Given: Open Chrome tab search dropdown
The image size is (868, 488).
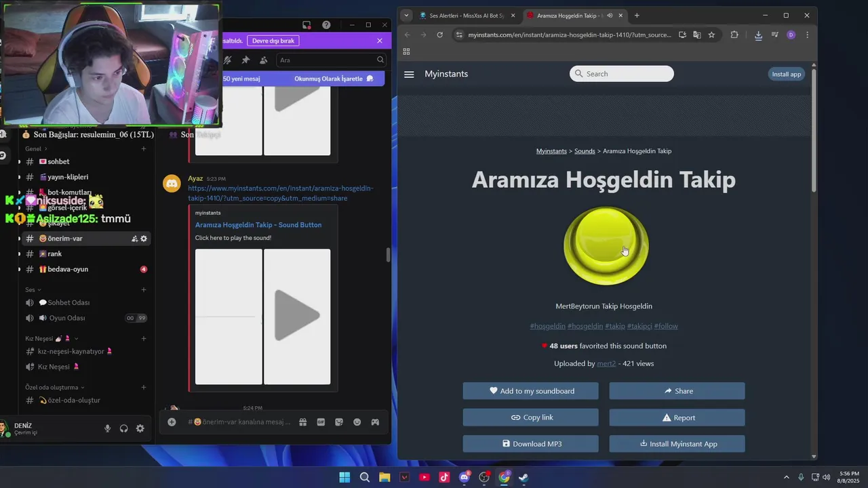Looking at the screenshot, I should 406,16.
